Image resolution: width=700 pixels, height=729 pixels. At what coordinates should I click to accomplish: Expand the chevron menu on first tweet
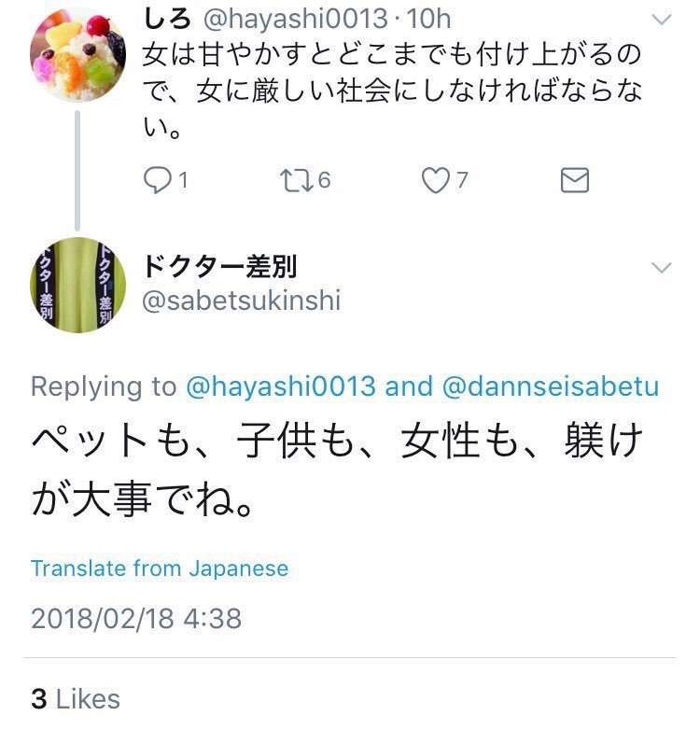pyautogui.click(x=662, y=20)
